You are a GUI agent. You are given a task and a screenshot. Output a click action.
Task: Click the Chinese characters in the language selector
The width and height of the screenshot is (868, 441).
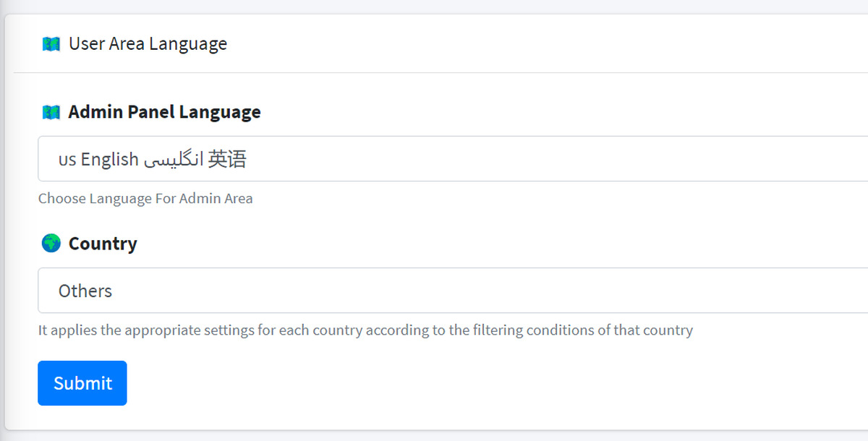click(227, 159)
